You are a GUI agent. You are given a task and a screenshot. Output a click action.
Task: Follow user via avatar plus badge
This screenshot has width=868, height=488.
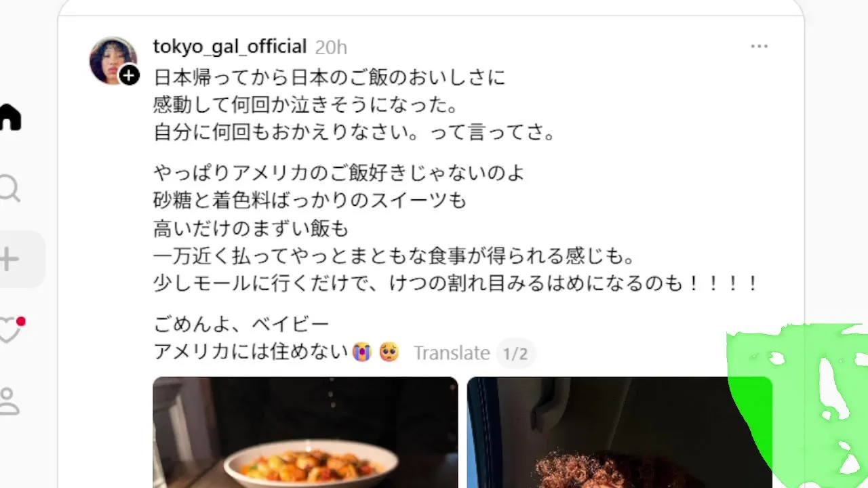129,75
